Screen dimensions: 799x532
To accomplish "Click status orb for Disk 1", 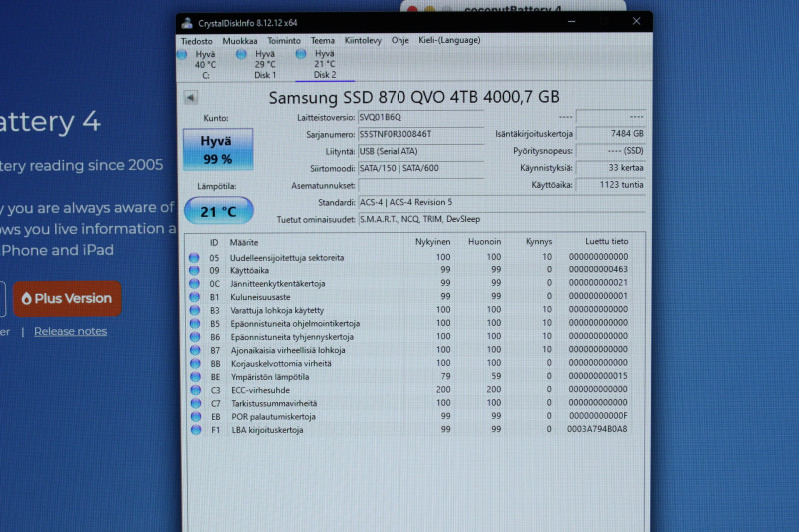I will [x=241, y=54].
